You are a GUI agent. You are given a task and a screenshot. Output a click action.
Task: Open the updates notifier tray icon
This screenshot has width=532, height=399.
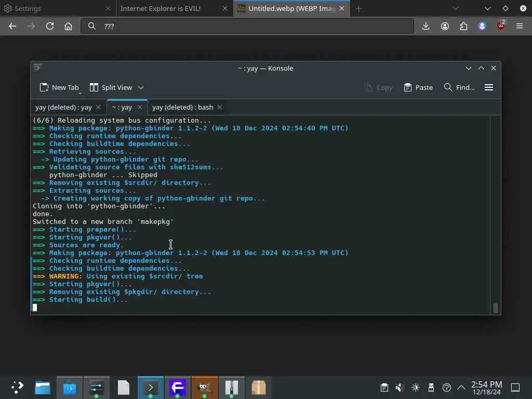(446, 388)
